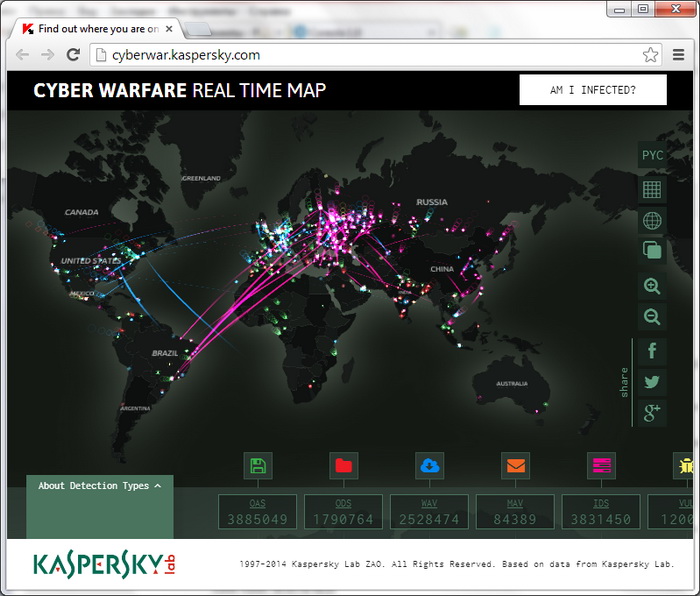Zoom in on the map
This screenshot has height=596, width=700.
pos(652,286)
